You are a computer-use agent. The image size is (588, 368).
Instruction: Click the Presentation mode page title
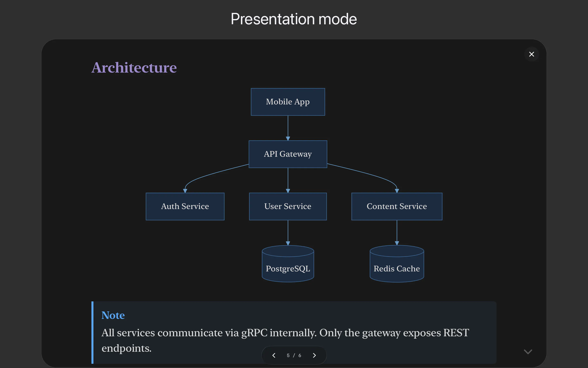coord(294,19)
